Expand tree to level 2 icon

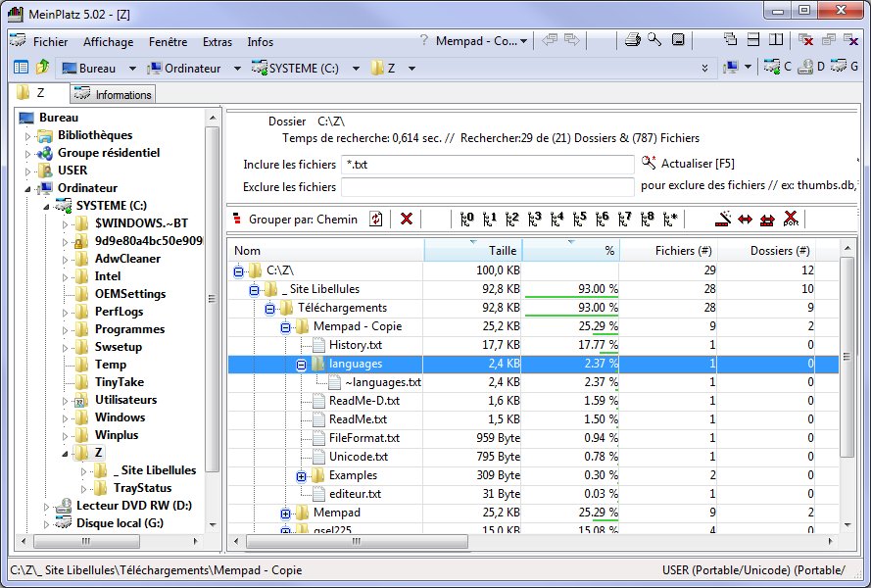click(512, 219)
